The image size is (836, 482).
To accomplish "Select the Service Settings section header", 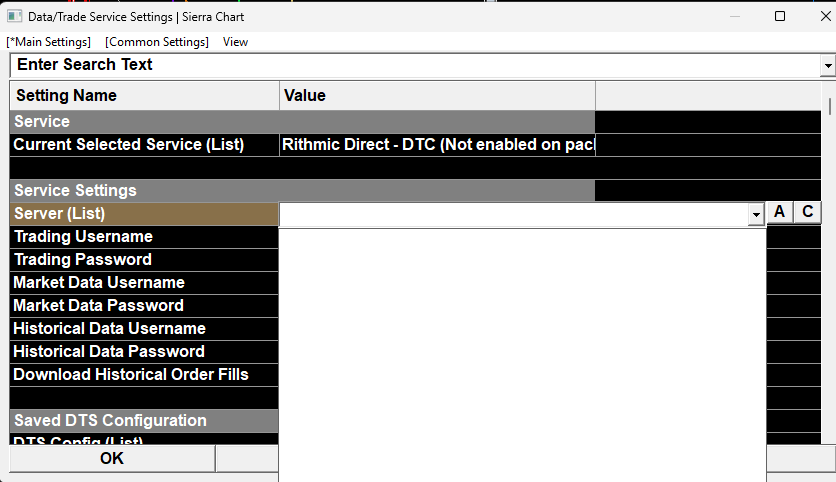I will (x=302, y=190).
